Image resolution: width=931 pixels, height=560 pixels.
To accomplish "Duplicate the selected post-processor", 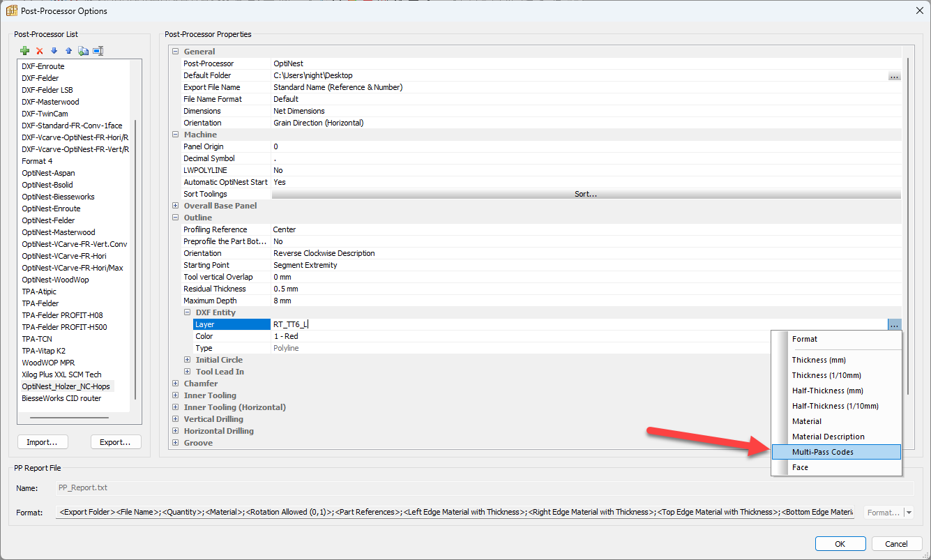I will click(83, 51).
